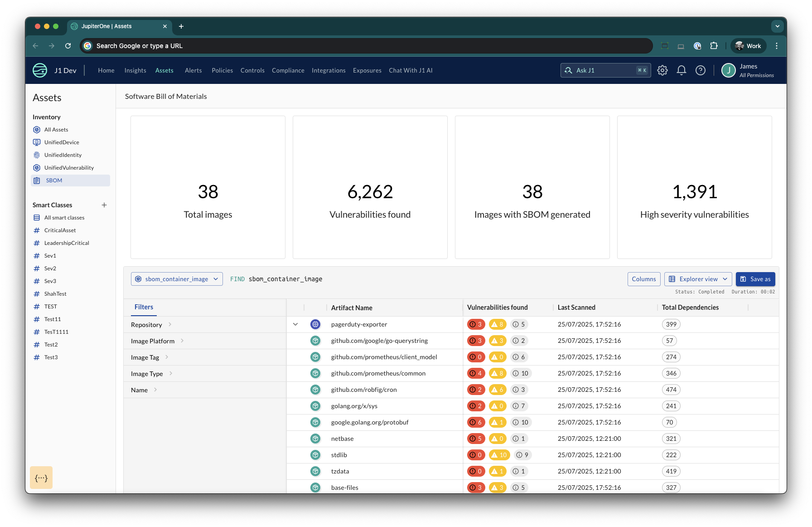The image size is (812, 527).
Task: Open the Insights navigation item
Action: [135, 70]
